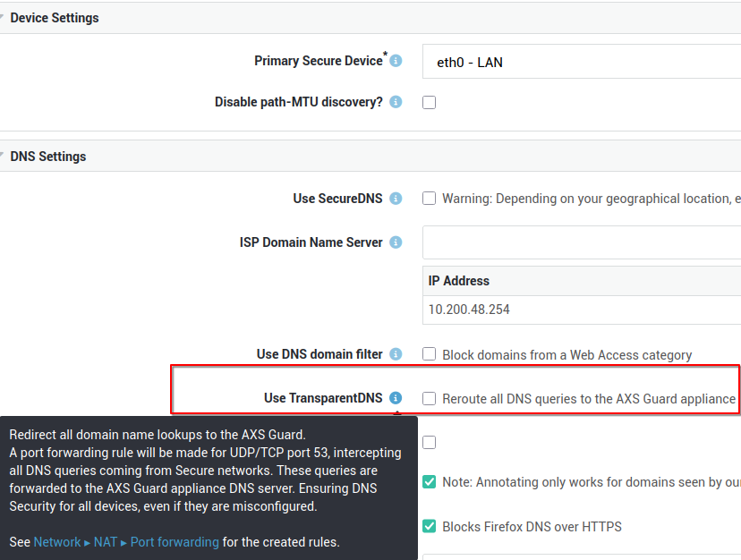Follow the Network NAT Port forwarding link

pyautogui.click(x=126, y=542)
